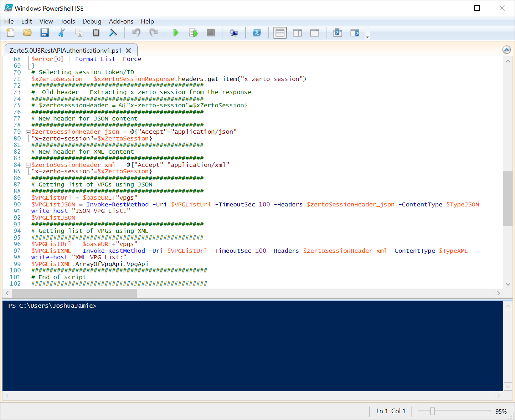
Task: Open the Add-ons menu
Action: point(121,21)
